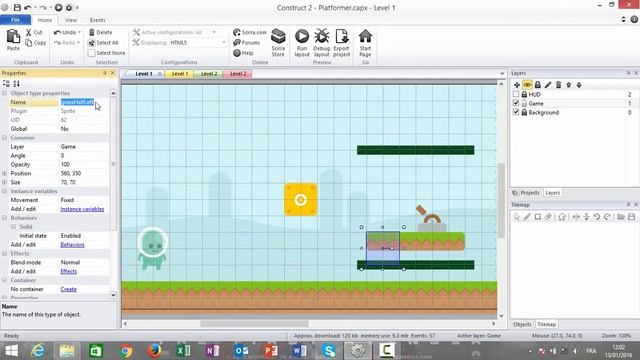Move layer down with the down arrow
The height and width of the screenshot is (360, 640).
[x=579, y=85]
